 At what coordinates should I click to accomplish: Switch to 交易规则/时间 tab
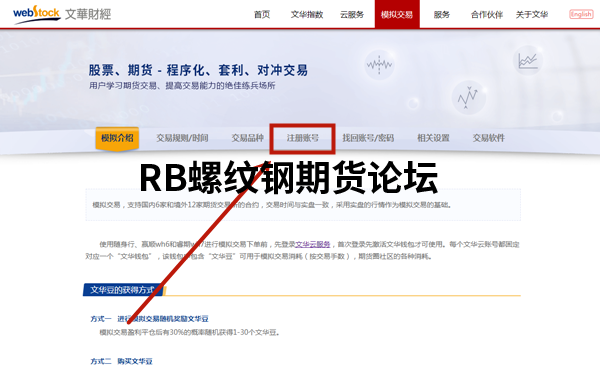[x=182, y=138]
